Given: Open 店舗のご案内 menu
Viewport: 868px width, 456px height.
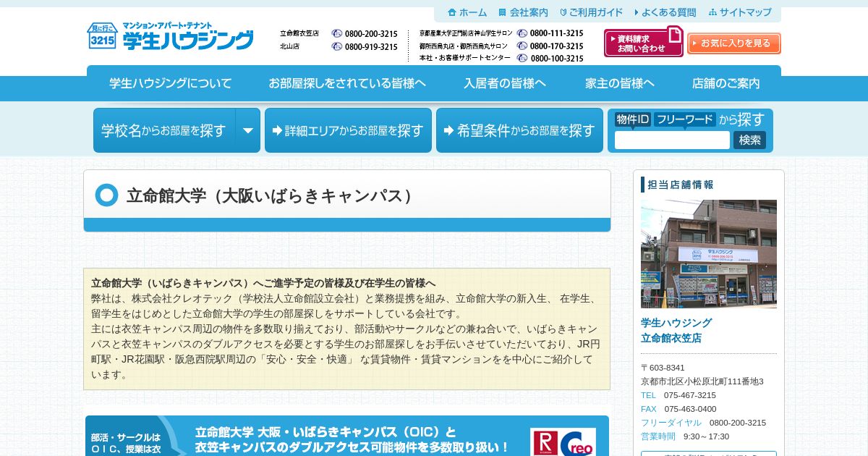Looking at the screenshot, I should pyautogui.click(x=726, y=83).
